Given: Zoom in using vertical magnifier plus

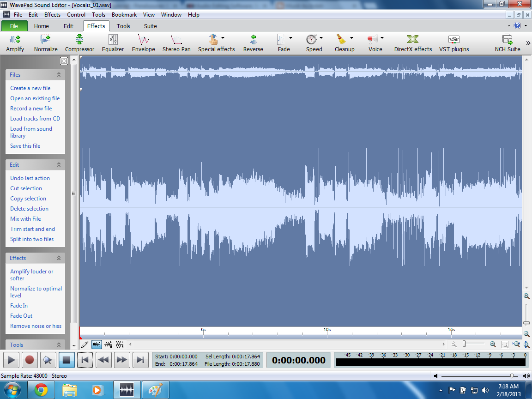Looking at the screenshot, I should (526, 296).
